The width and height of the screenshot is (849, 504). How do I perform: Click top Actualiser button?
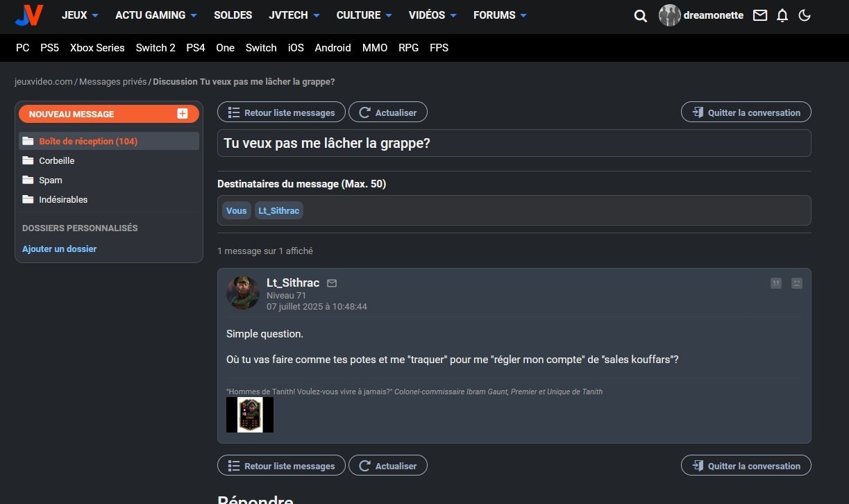pyautogui.click(x=388, y=112)
